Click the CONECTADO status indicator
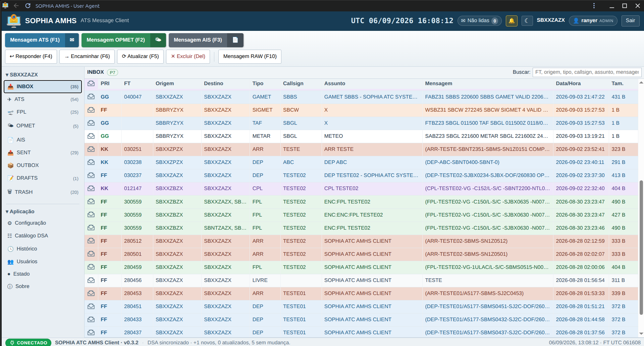The height and width of the screenshot is (346, 644). coord(29,342)
